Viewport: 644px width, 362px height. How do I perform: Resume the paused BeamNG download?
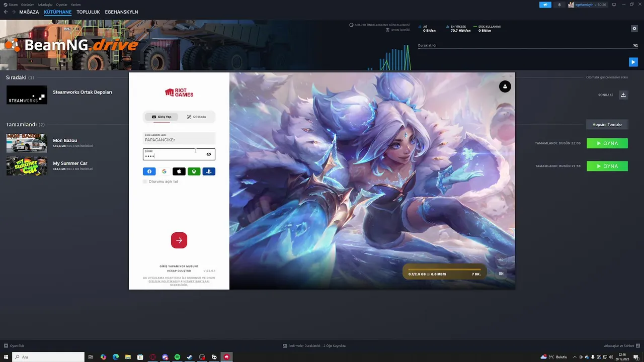[x=633, y=62]
